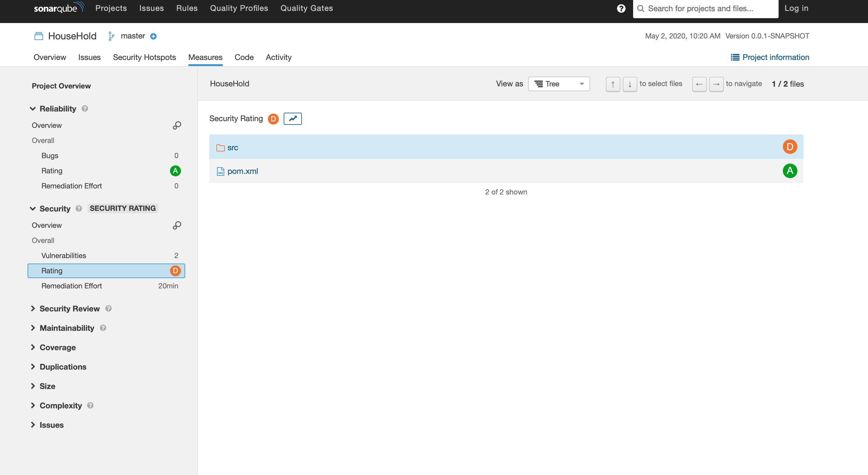Image resolution: width=868 pixels, height=475 pixels.
Task: Click the pom.xml file icon in tree
Action: (x=221, y=171)
